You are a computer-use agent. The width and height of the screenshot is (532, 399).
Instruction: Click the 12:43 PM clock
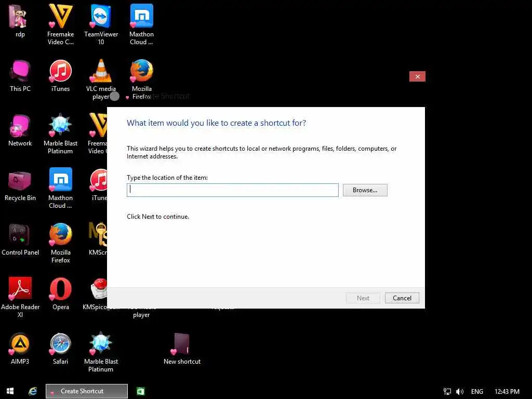coord(507,392)
